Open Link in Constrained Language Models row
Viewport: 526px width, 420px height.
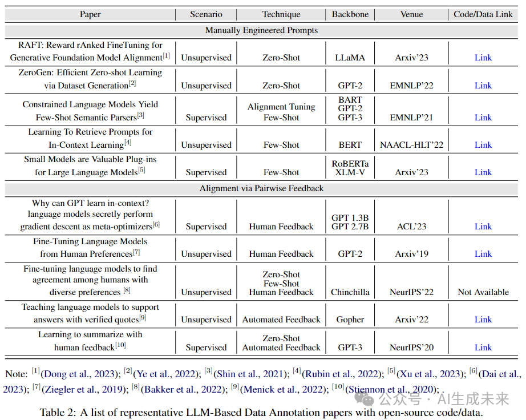point(483,118)
